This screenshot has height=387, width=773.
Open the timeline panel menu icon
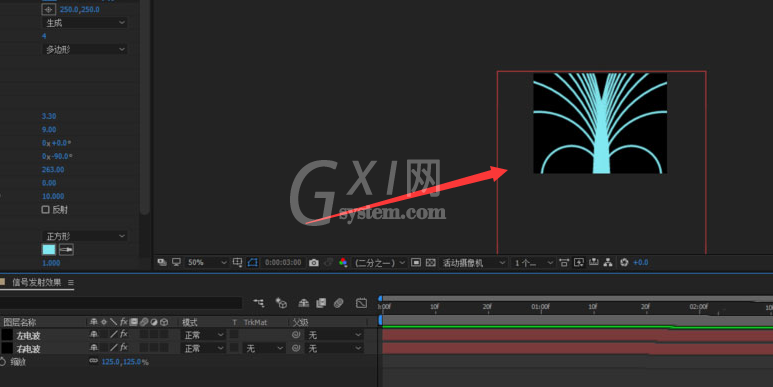[x=70, y=282]
